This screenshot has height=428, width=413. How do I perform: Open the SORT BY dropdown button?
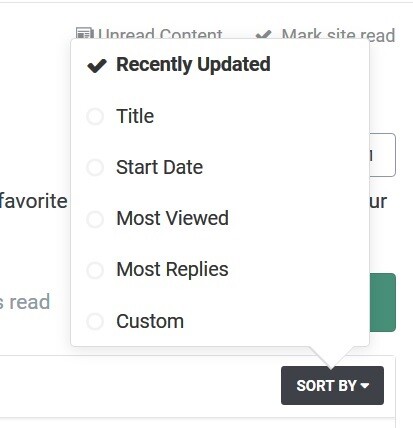tap(332, 386)
